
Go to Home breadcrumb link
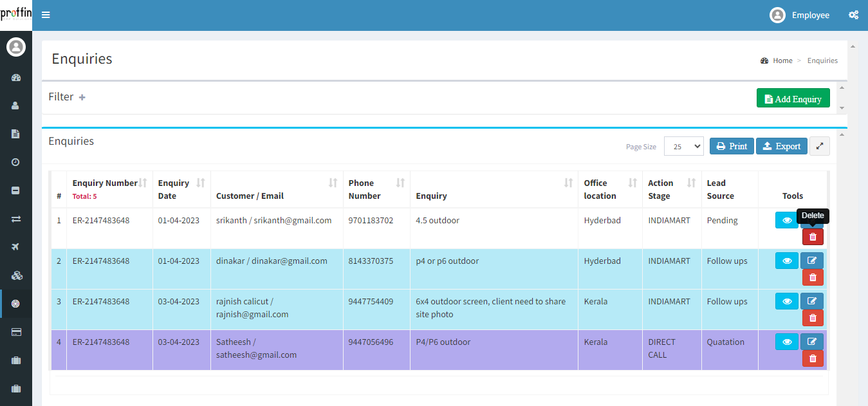point(782,60)
